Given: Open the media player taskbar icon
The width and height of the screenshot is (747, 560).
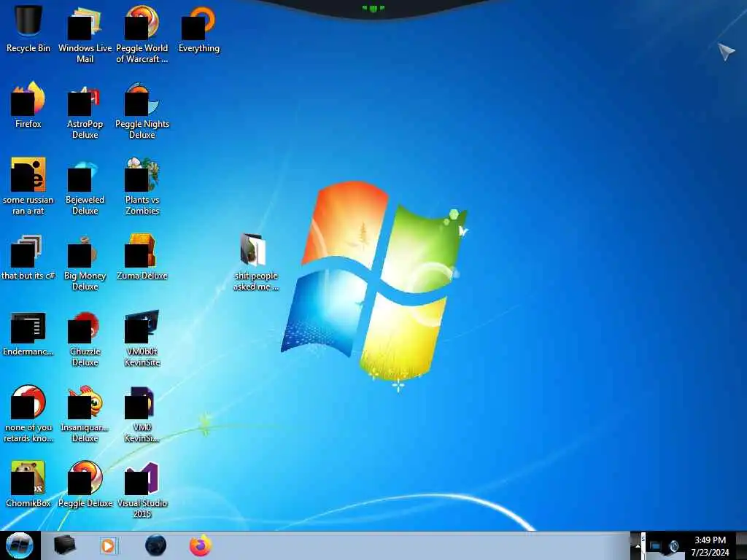Looking at the screenshot, I should point(109,545).
